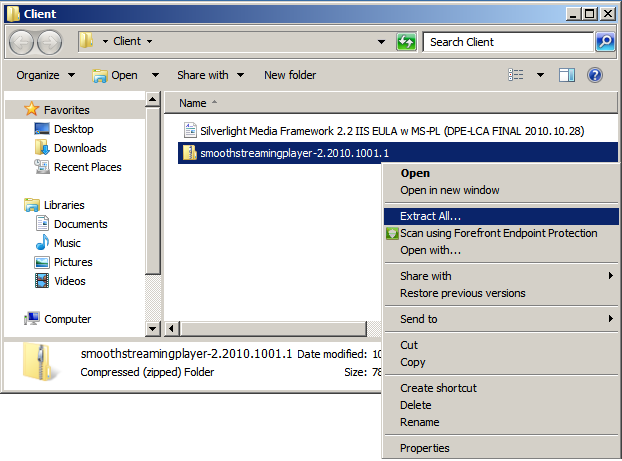Click the Back navigation arrow button
The width and height of the screenshot is (622, 461).
pos(21,42)
